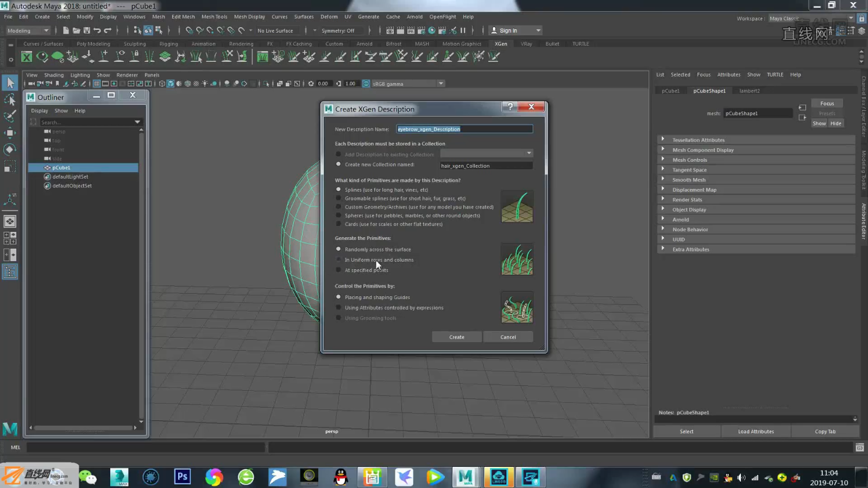The width and height of the screenshot is (868, 488).
Task: Select Groomable splines primitive option
Action: [338, 198]
